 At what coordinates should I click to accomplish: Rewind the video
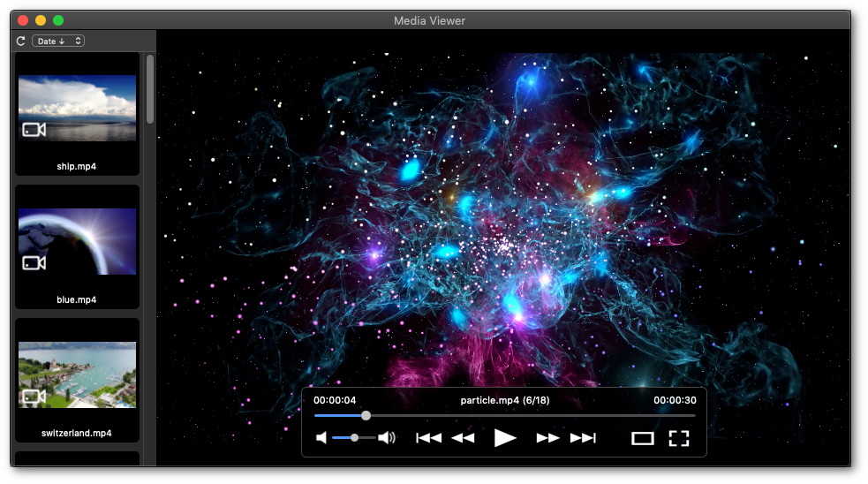[x=463, y=438]
